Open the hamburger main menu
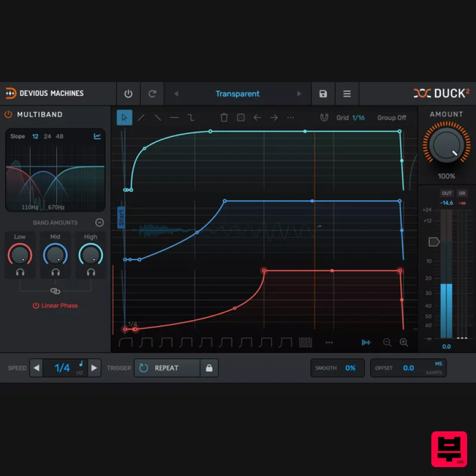The height and width of the screenshot is (476, 476). (x=347, y=94)
